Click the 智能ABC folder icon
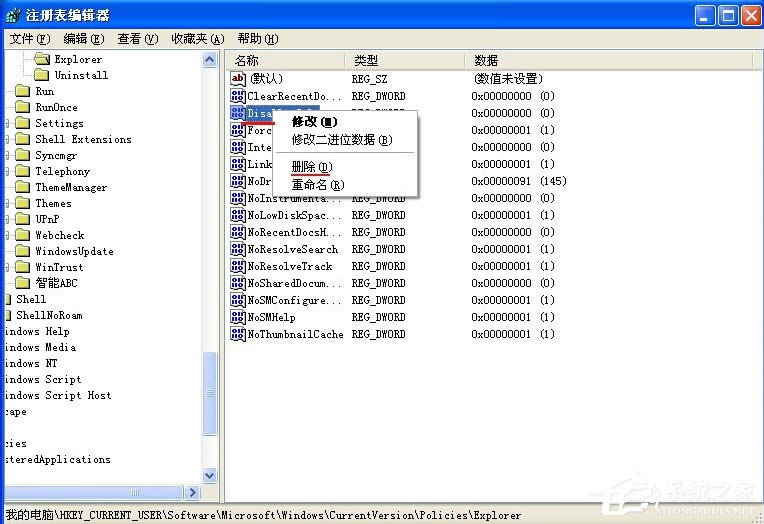Image resolution: width=764 pixels, height=524 pixels. (x=23, y=283)
